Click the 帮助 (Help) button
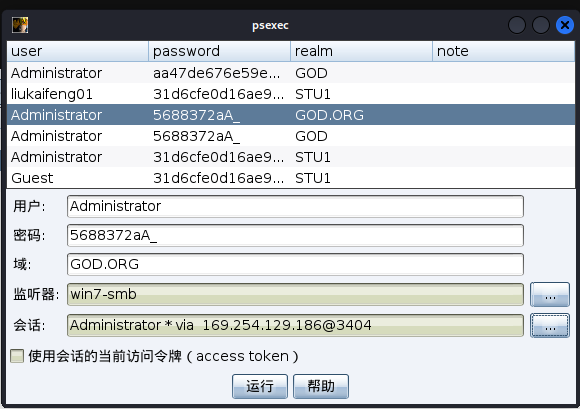Image resolution: width=580 pixels, height=409 pixels. (x=321, y=386)
